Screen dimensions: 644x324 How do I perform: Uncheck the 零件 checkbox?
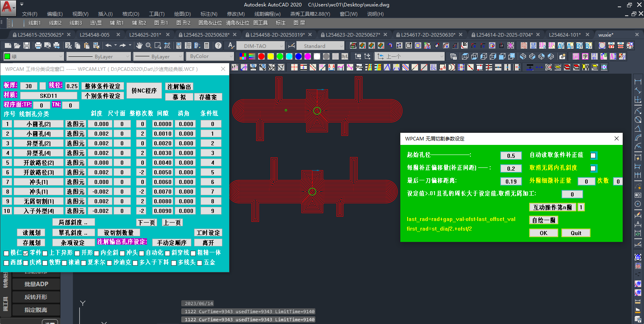point(25,253)
